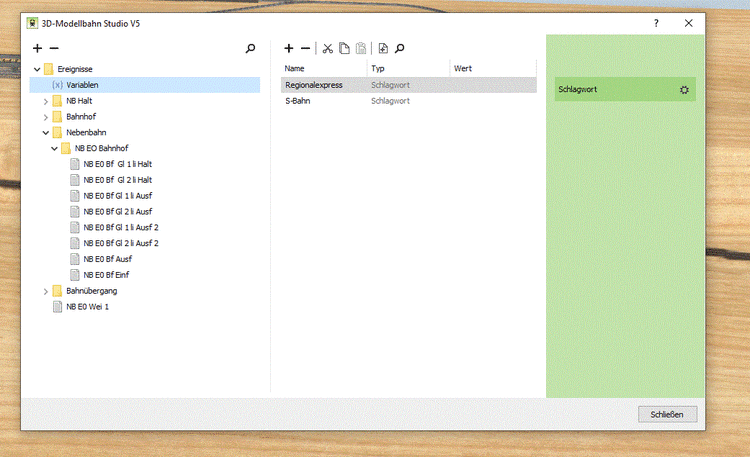Select the NB E0 Bf Einf event
The width and height of the screenshot is (750, 457).
point(106,275)
